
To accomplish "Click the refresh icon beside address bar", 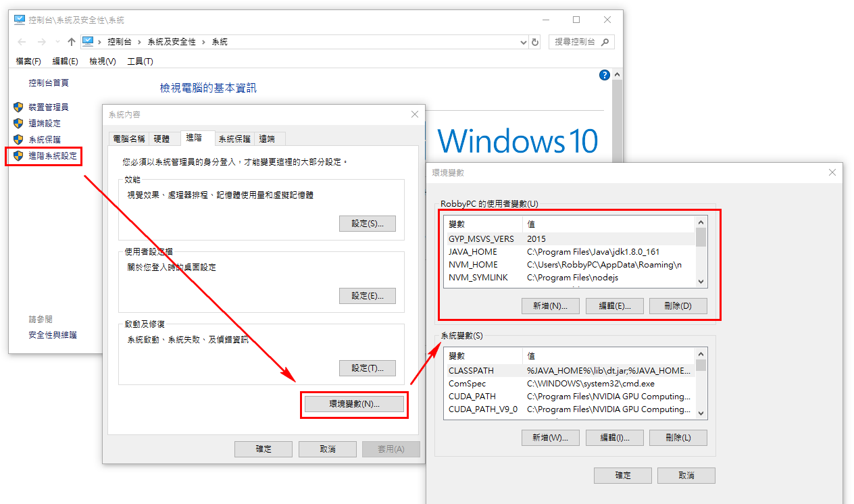I will [535, 42].
